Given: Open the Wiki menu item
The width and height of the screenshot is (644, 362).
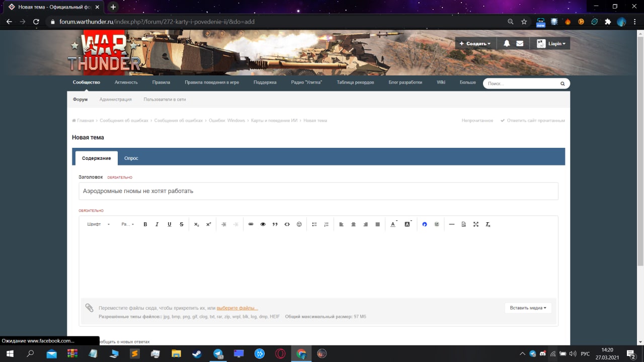Looking at the screenshot, I should (441, 82).
